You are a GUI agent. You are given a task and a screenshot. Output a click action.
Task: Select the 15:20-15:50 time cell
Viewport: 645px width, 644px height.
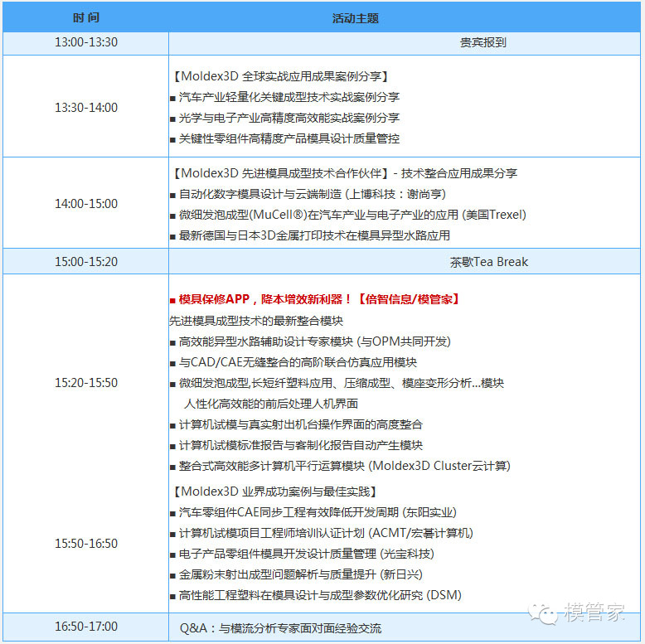[x=86, y=382]
